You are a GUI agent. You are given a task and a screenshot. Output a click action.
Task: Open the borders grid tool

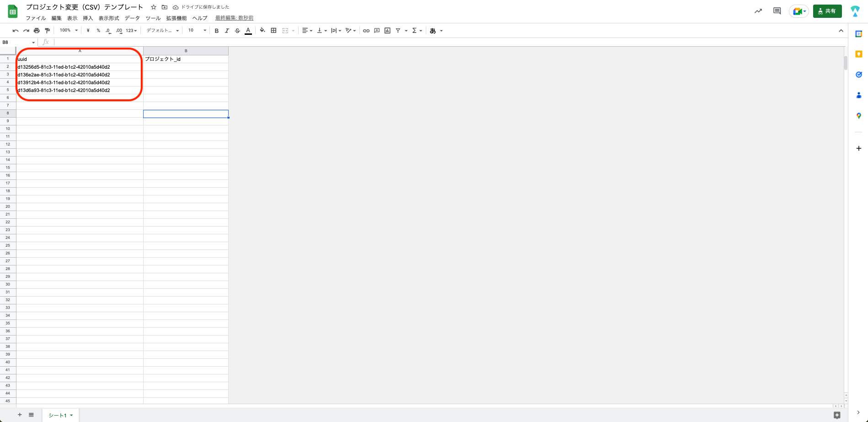click(273, 31)
